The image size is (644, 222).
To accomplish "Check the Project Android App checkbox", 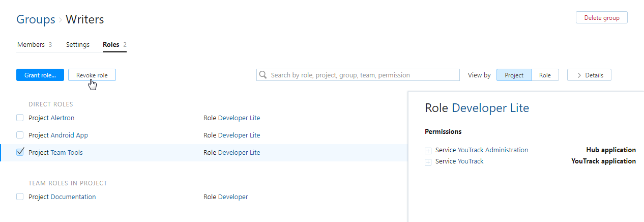I will coord(20,135).
